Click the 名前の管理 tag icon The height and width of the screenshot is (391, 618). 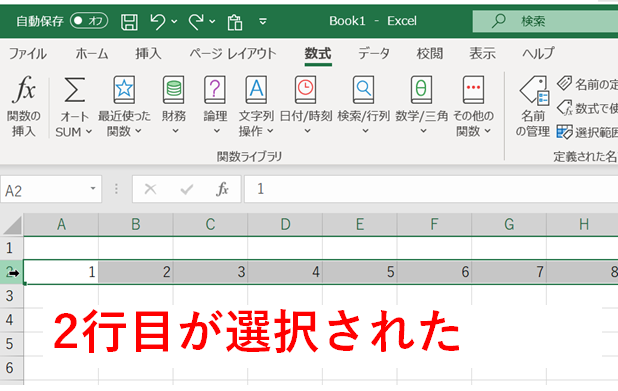click(x=534, y=91)
